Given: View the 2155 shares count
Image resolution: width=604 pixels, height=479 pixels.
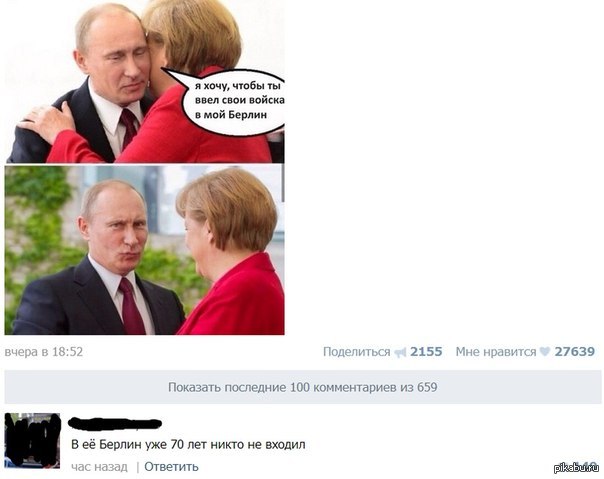Looking at the screenshot, I should pos(426,351).
